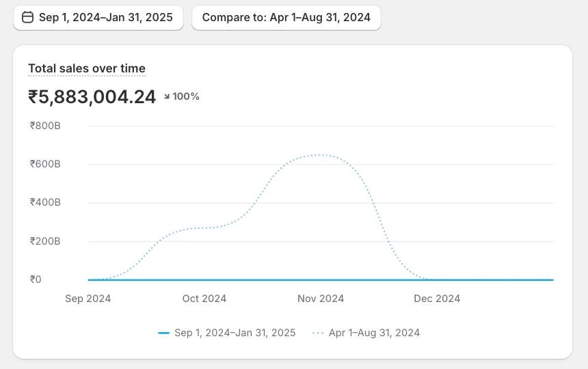The image size is (588, 369).
Task: Click the Nov 2024 x-axis label
Action: pyautogui.click(x=321, y=299)
